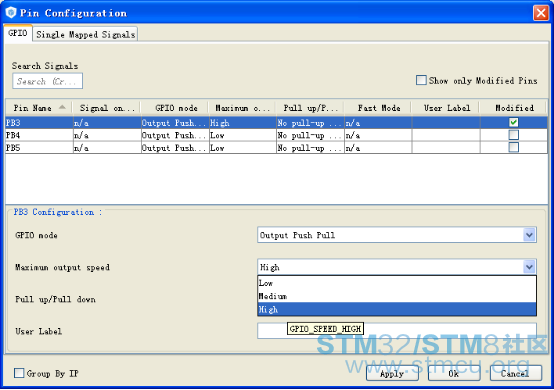Image resolution: width=554 pixels, height=390 pixels.
Task: Click the Apply button
Action: 392,373
